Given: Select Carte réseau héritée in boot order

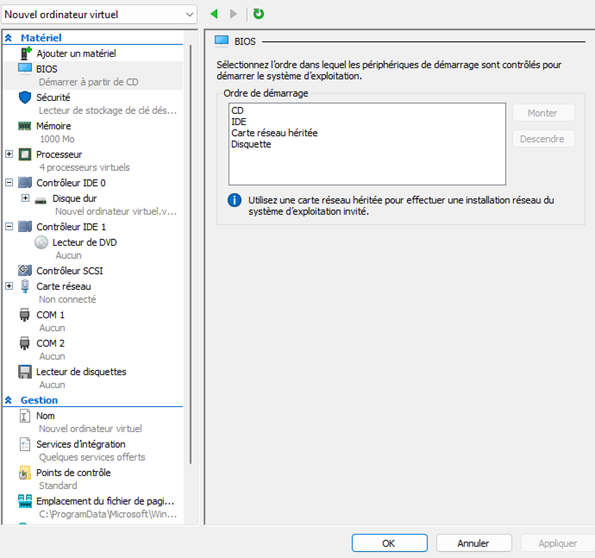Looking at the screenshot, I should point(274,133).
